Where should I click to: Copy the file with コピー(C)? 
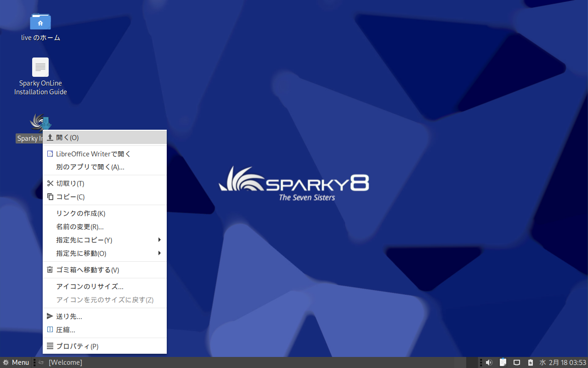105,197
